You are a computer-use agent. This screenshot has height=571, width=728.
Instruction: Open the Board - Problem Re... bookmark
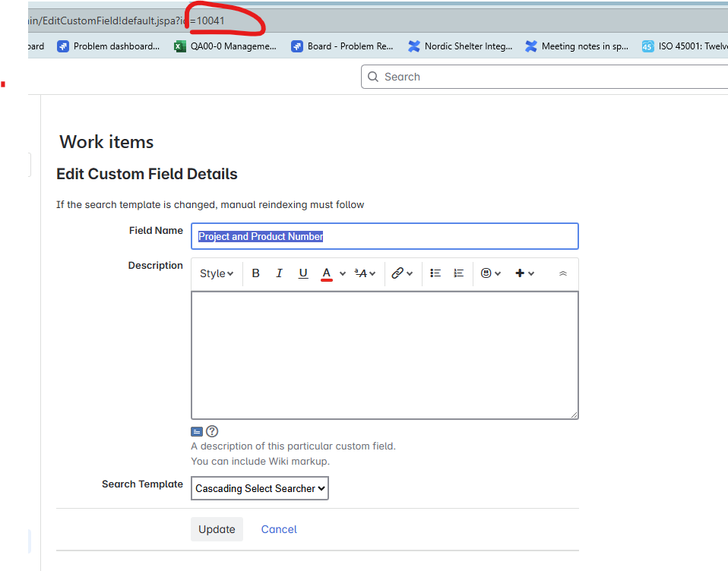(342, 46)
